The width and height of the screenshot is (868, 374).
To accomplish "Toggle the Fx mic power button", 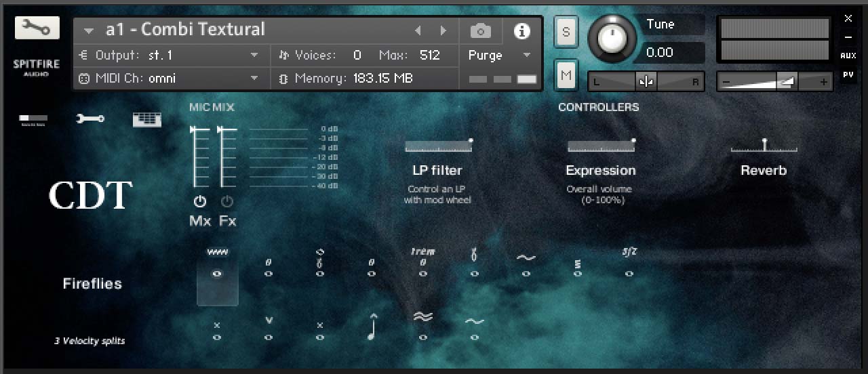I will pyautogui.click(x=226, y=202).
